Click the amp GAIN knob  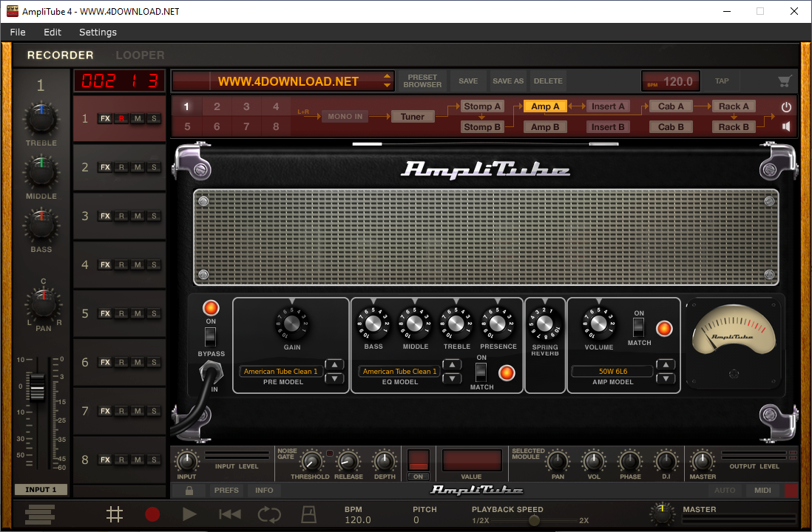291,324
